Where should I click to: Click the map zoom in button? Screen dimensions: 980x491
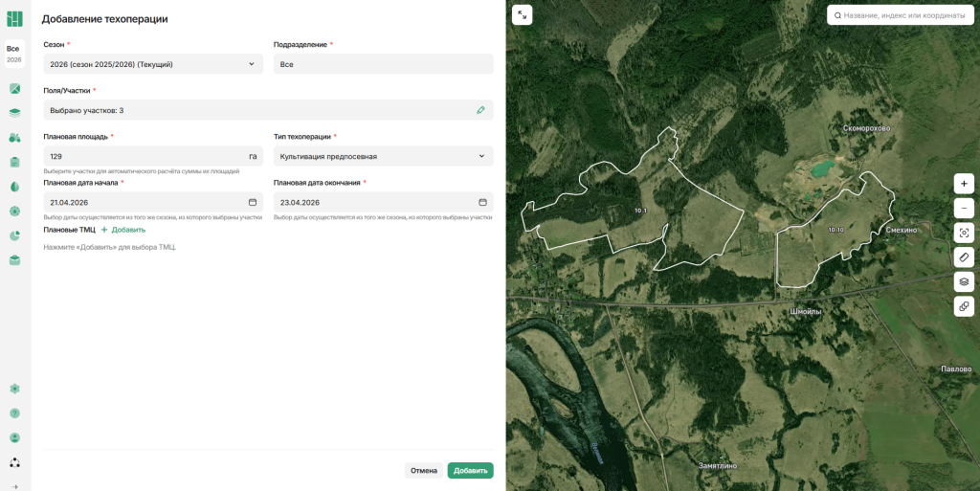click(x=964, y=184)
